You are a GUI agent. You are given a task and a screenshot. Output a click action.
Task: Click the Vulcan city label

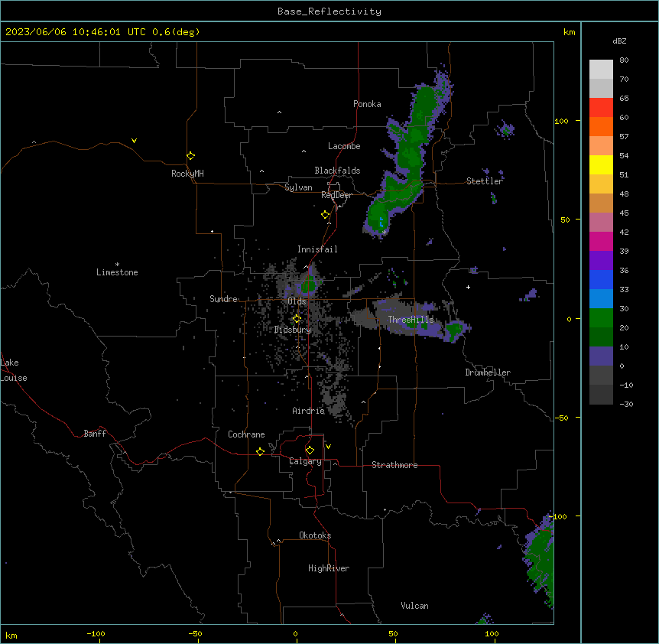click(414, 606)
